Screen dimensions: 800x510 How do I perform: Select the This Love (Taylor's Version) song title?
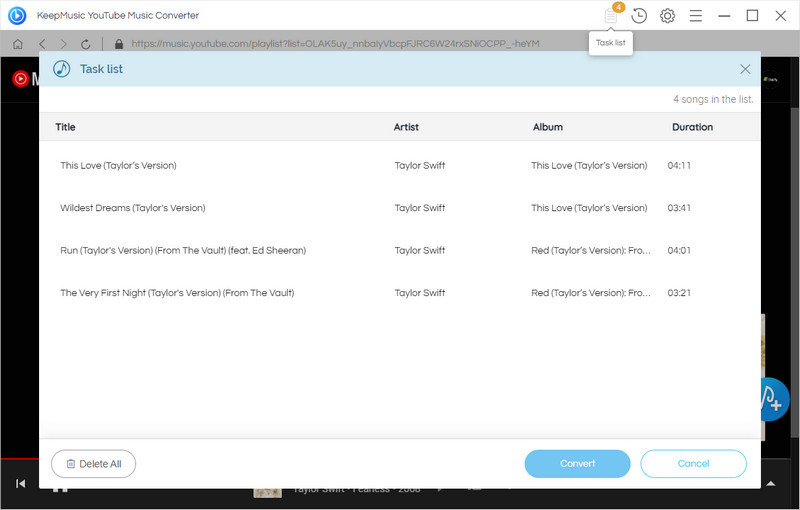118,165
